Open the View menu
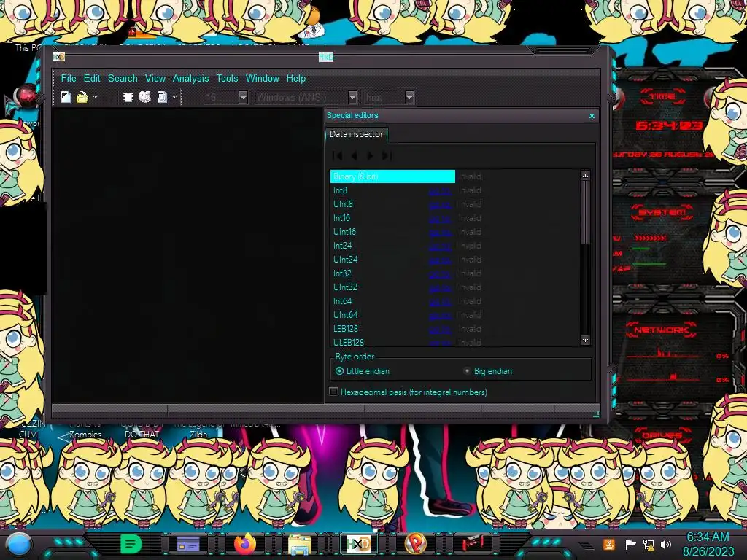The width and height of the screenshot is (747, 560). coord(155,79)
